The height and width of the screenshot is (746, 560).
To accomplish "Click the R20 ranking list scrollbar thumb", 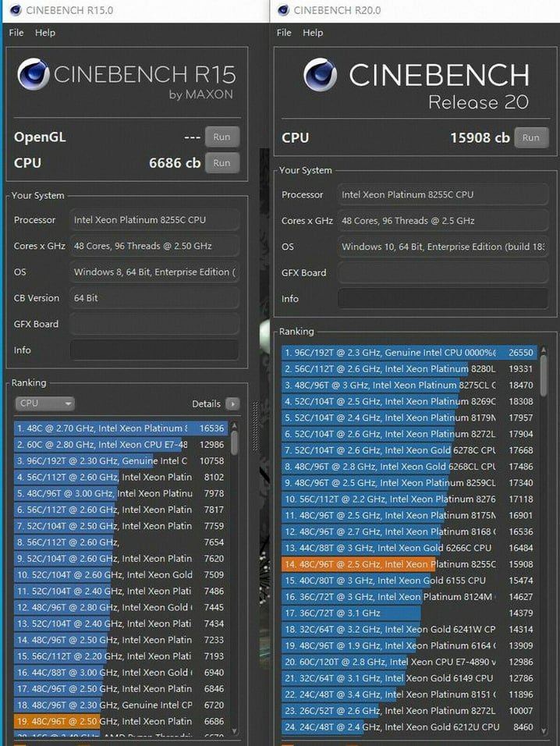I will pos(544,375).
